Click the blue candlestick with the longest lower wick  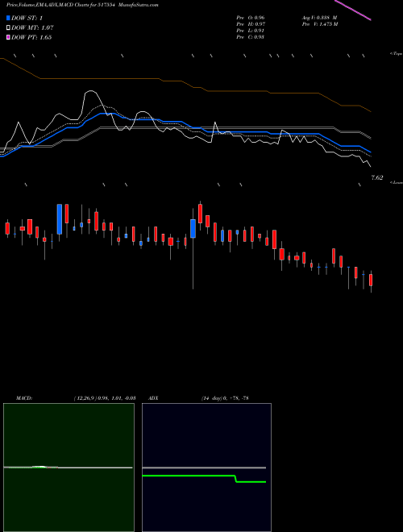[193, 229]
